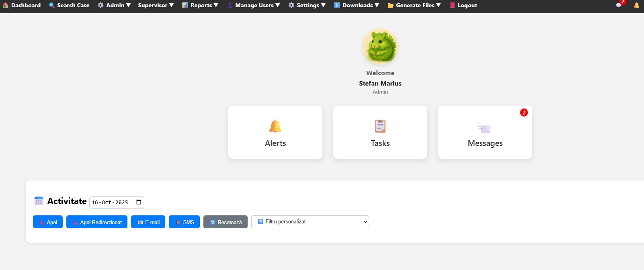Click Logout in the navigation bar
Viewport: 644px width, 270px height.
[464, 5]
